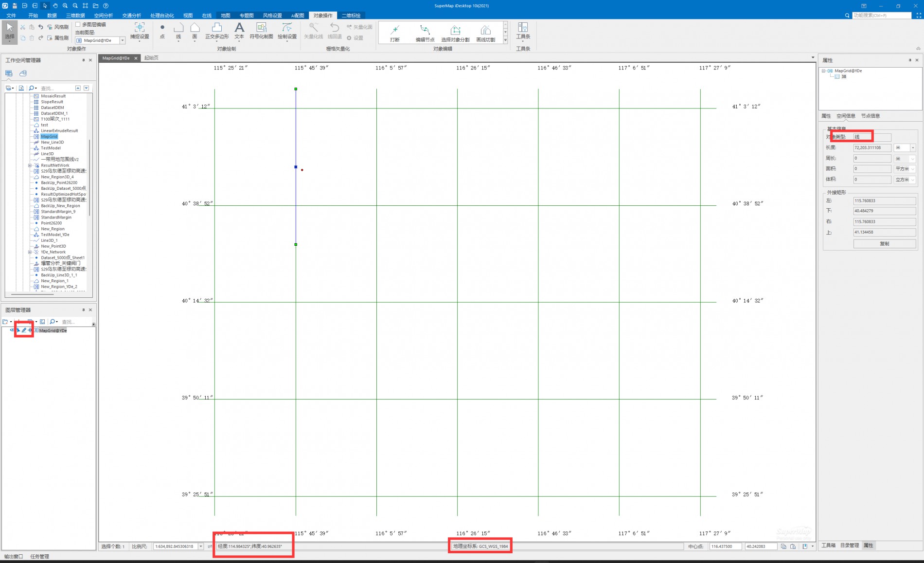Switch to the 节点信息 tab
The image size is (924, 563).
click(x=871, y=116)
